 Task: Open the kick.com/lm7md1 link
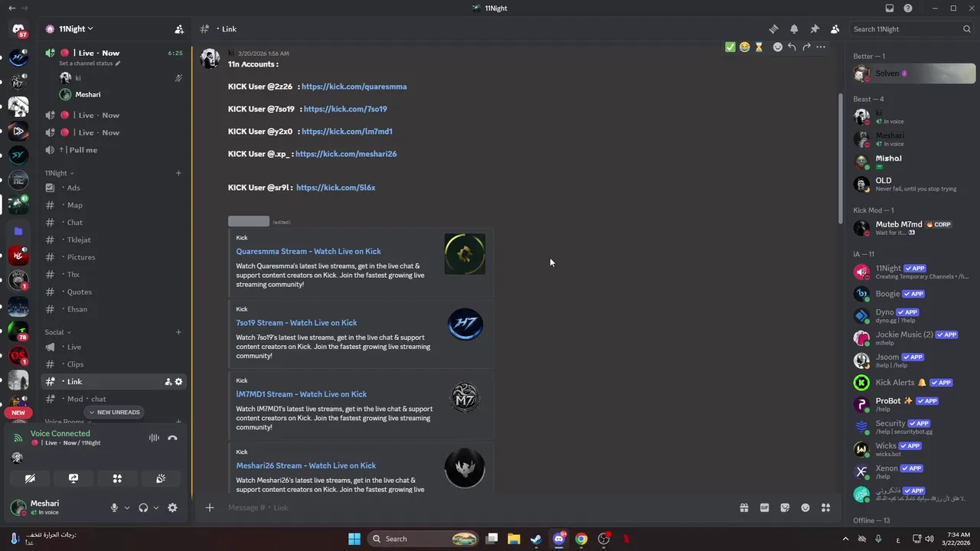pyautogui.click(x=347, y=132)
